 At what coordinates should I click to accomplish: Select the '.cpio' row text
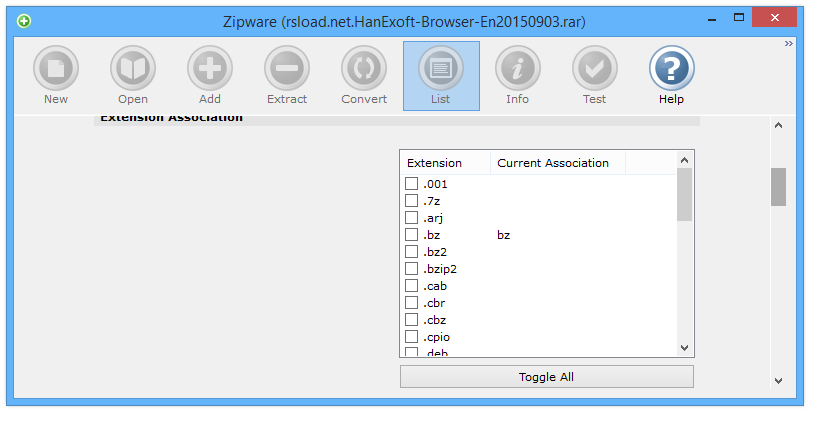(x=436, y=337)
